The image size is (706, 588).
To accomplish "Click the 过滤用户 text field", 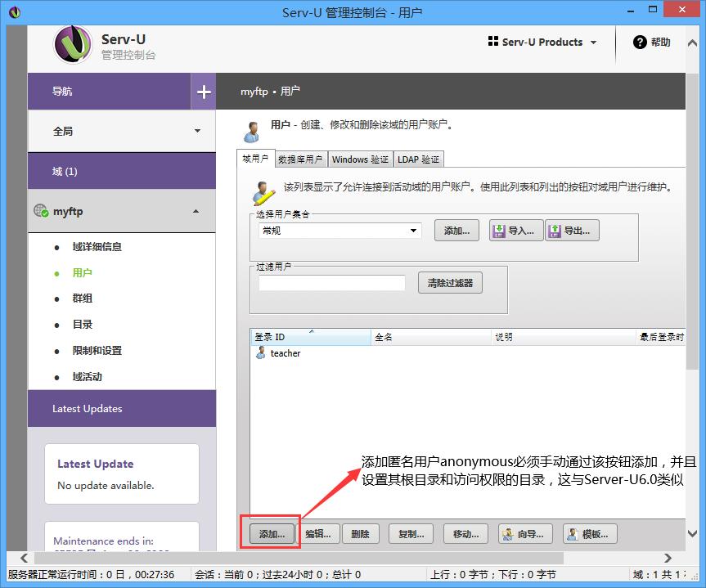I will point(332,283).
